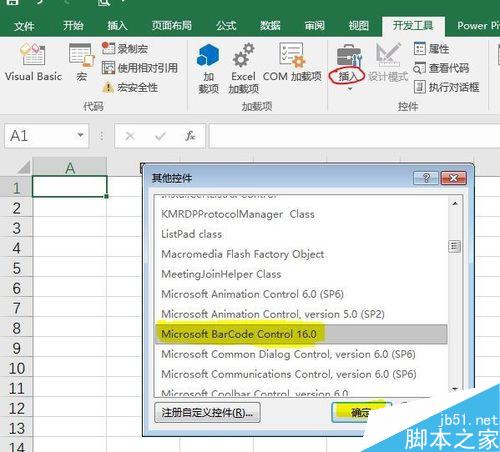Image resolution: width=500 pixels, height=452 pixels.
Task: Select Microsoft Animation Control, version 5.0 (SP2)
Action: 301,314
